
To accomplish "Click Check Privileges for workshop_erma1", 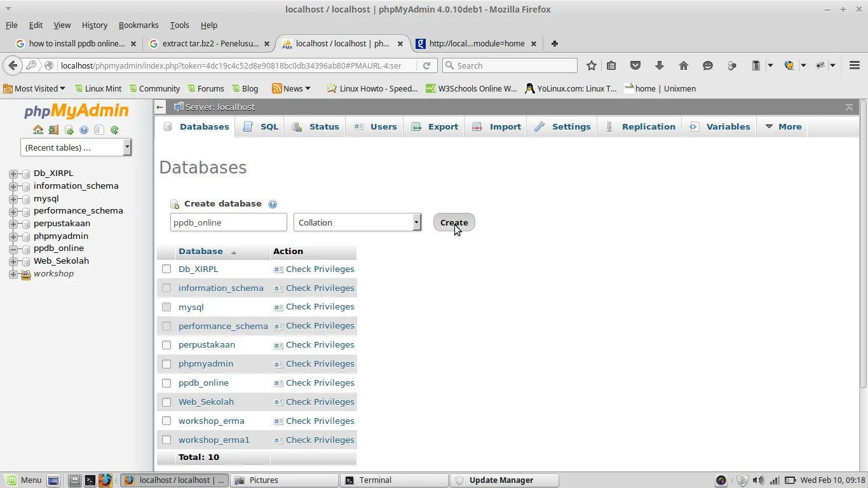I will [x=314, y=440].
